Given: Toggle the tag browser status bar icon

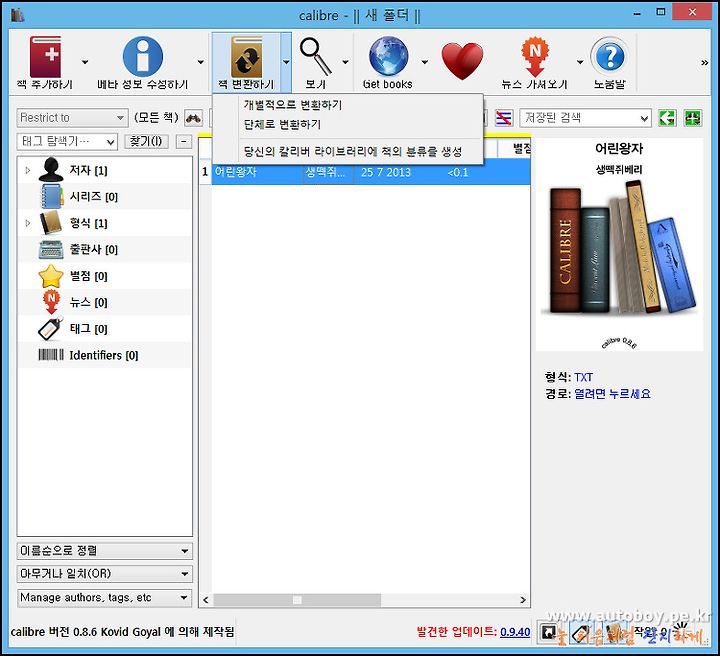Looking at the screenshot, I should [x=580, y=634].
